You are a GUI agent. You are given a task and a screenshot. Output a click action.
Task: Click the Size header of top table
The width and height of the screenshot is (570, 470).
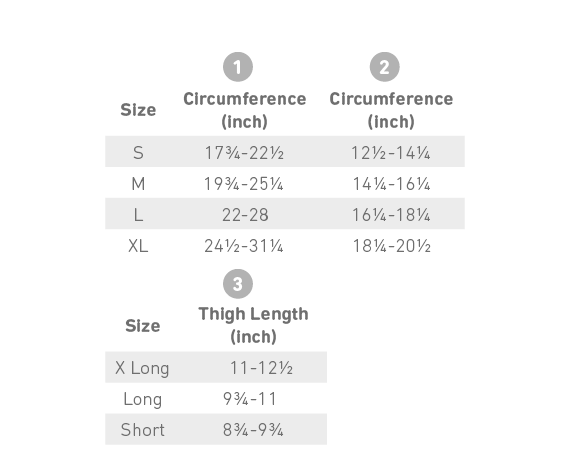point(138,109)
